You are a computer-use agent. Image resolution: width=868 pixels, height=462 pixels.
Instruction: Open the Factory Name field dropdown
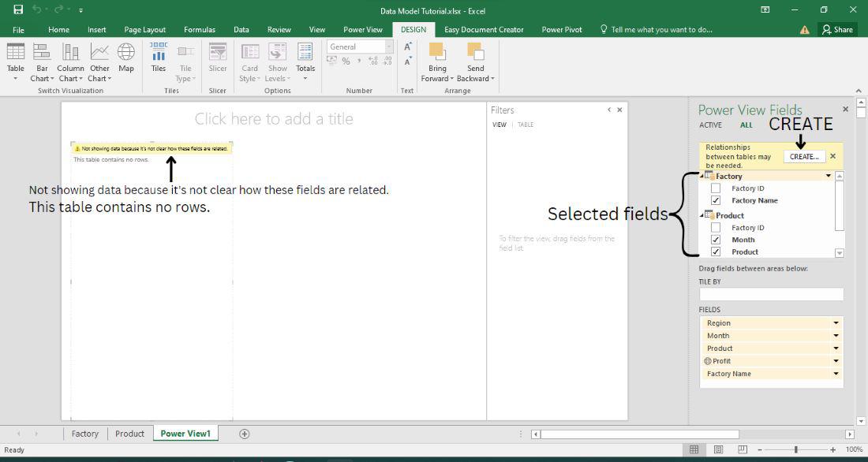[x=836, y=374]
